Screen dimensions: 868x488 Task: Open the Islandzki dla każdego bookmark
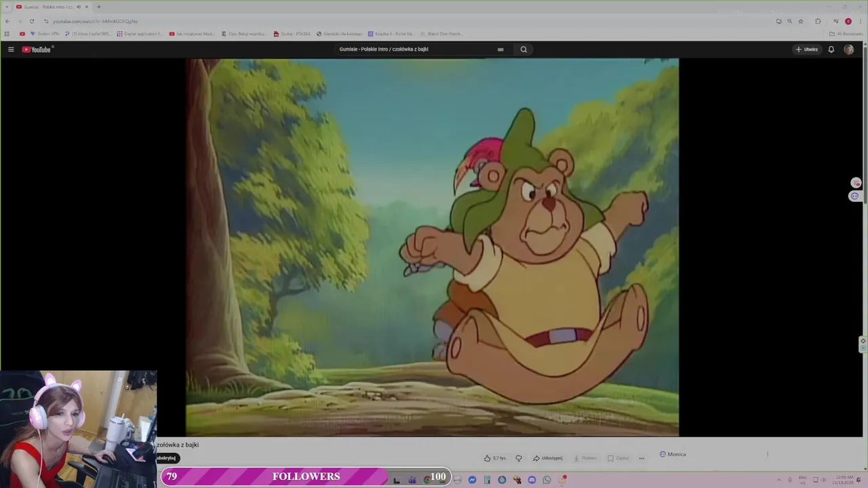(x=340, y=34)
